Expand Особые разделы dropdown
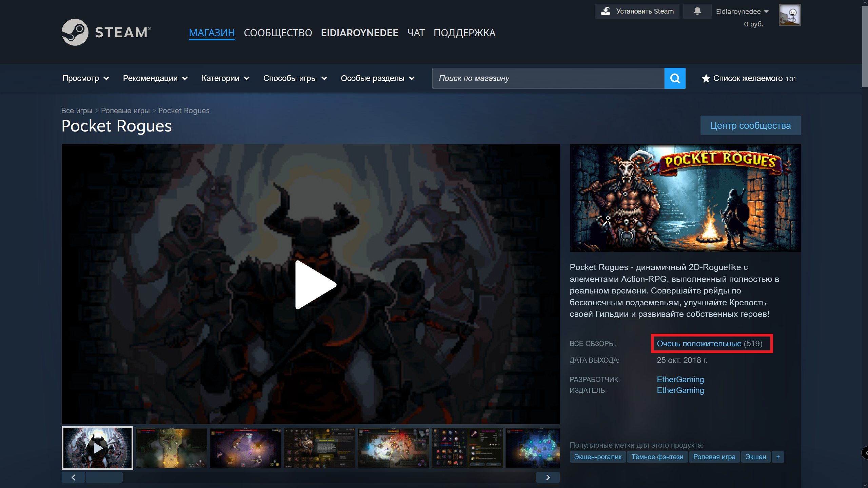The width and height of the screenshot is (868, 488). tap(377, 78)
